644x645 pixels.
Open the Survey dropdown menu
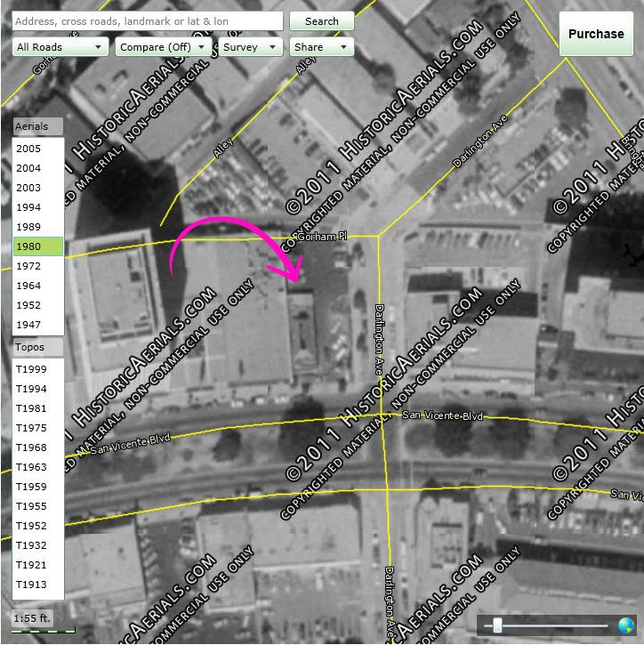coord(250,47)
